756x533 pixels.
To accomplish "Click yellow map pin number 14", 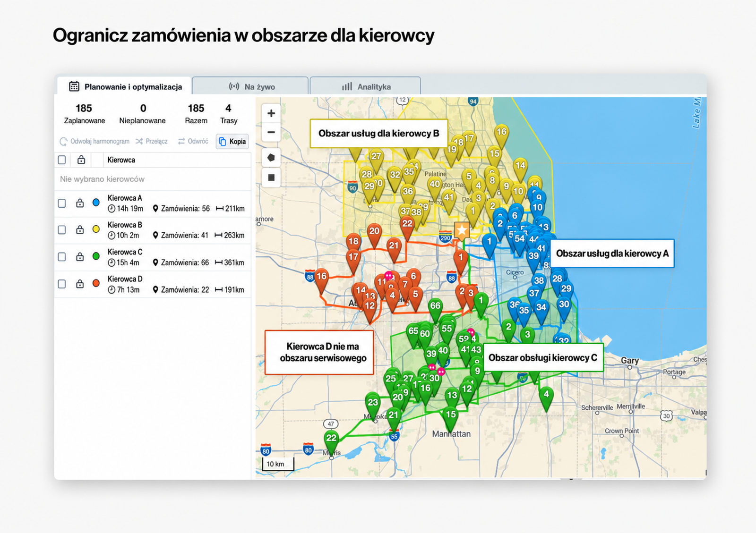I will 520,168.
